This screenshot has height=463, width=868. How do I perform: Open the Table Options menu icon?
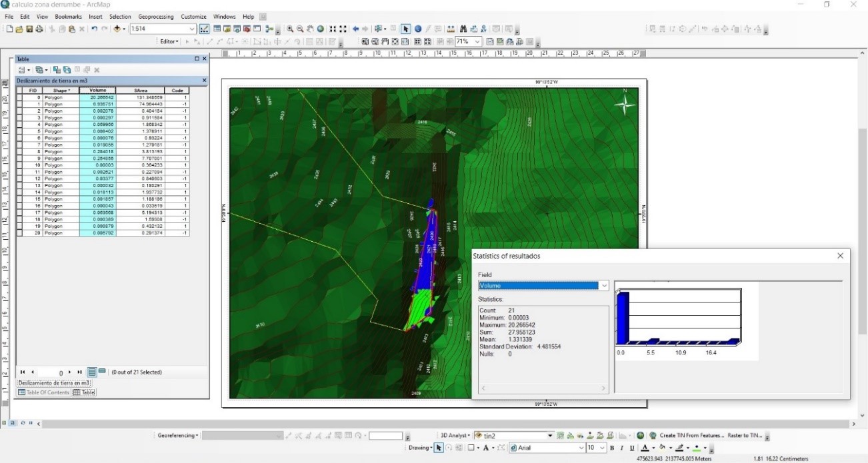click(x=23, y=70)
